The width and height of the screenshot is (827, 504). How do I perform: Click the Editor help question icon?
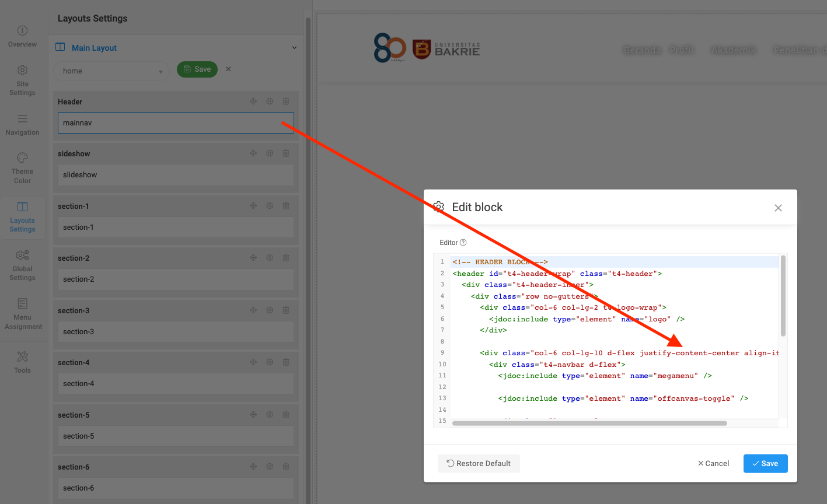[463, 243]
